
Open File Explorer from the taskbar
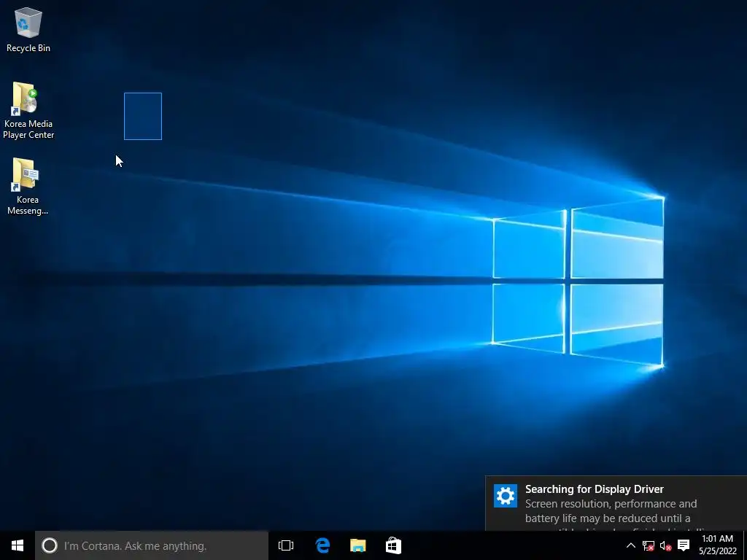357,545
